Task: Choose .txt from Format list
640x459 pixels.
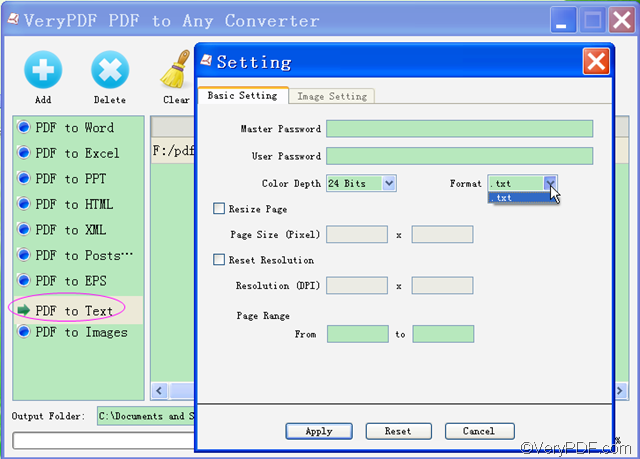Action: (519, 198)
